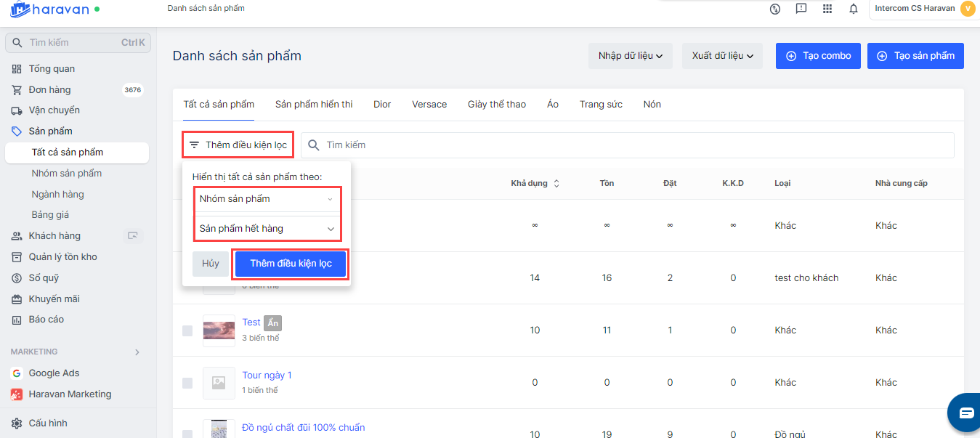Expand the Nhập dữ liệu dropdown

630,56
